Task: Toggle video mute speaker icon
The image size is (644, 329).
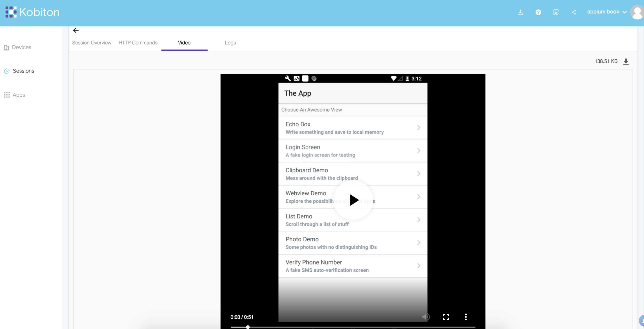Action: click(426, 317)
